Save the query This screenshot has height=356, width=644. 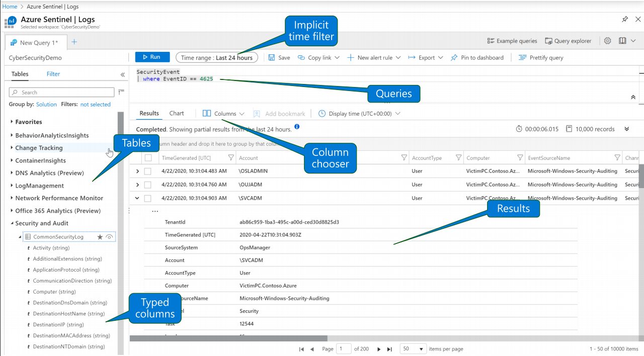pyautogui.click(x=279, y=58)
